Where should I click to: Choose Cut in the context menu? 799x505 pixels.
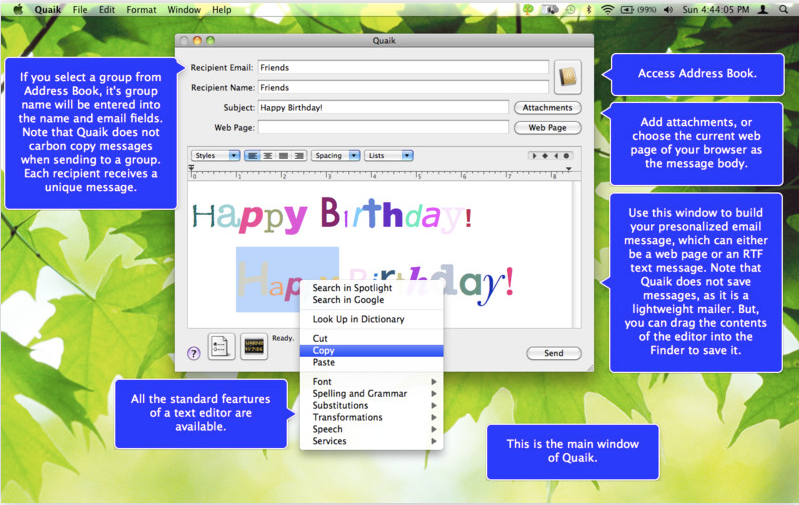click(371, 338)
